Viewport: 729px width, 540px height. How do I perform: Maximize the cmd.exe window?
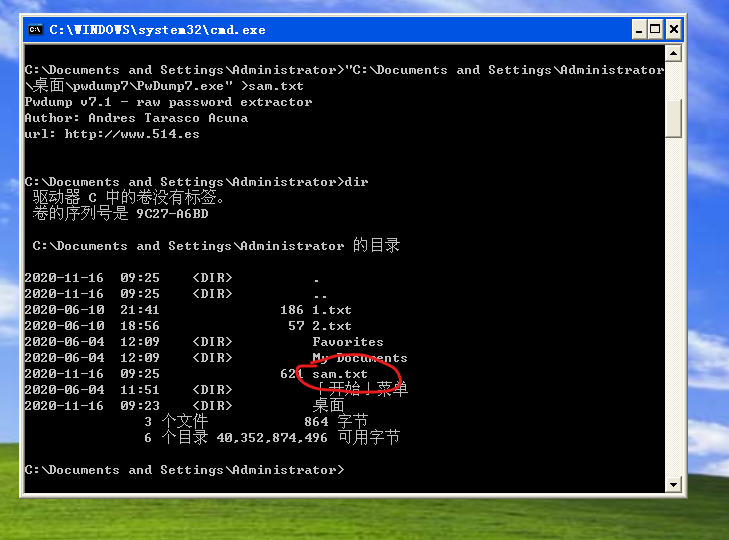(655, 30)
